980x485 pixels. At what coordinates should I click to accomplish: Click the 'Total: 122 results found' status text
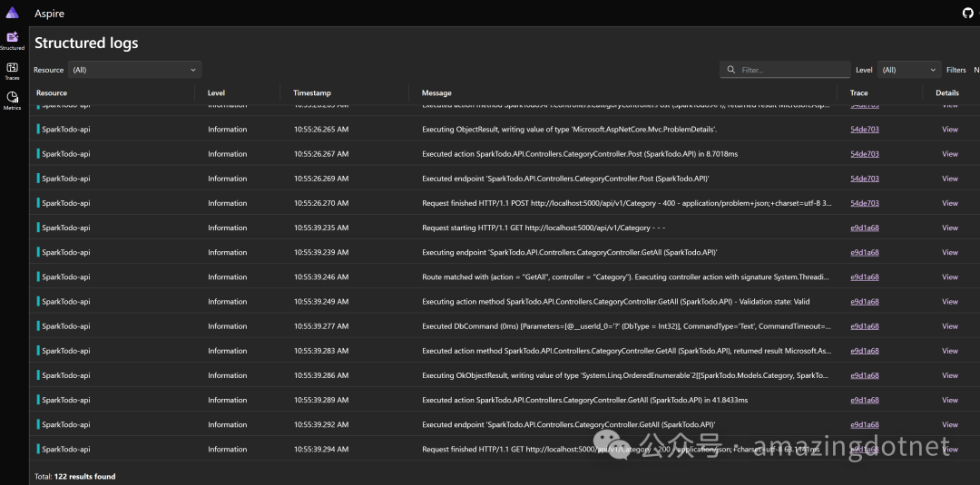75,476
